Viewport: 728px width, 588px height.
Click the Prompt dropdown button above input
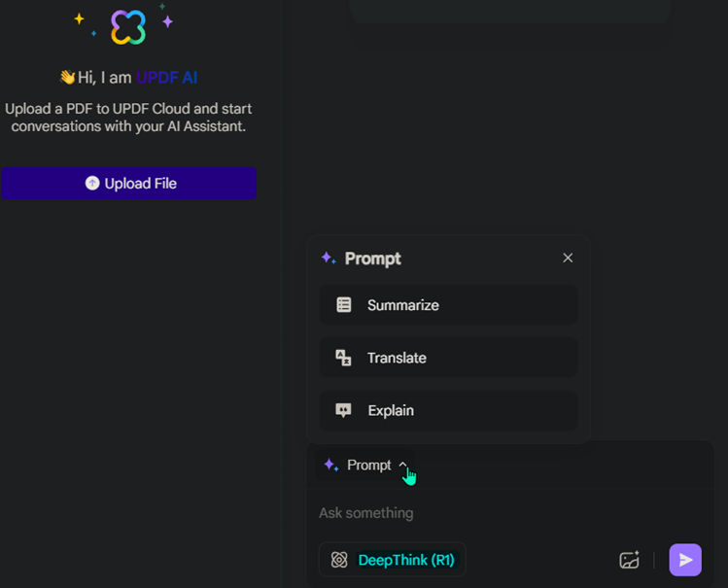[364, 465]
